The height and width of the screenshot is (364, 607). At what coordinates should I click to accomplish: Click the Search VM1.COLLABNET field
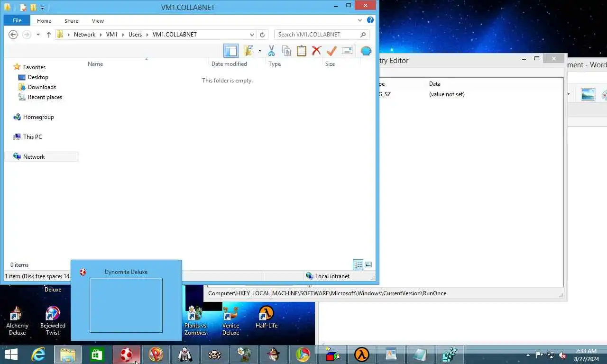coord(322,34)
